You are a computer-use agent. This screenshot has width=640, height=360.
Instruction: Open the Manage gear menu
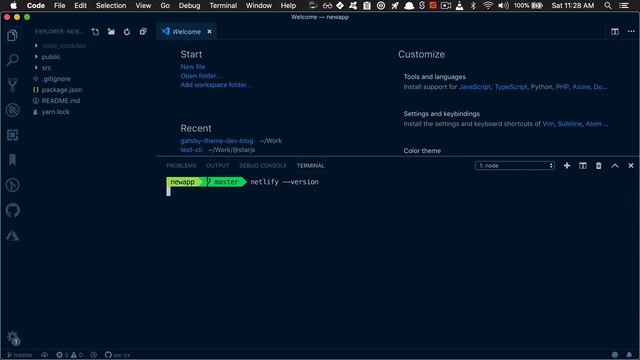point(12,338)
